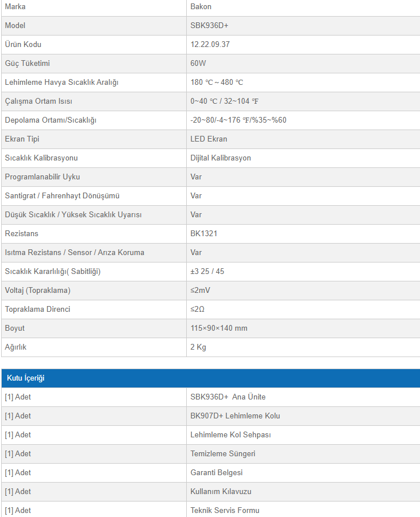Click the Programlanabilir Uyku label
The image size is (420, 517).
[x=42, y=177]
